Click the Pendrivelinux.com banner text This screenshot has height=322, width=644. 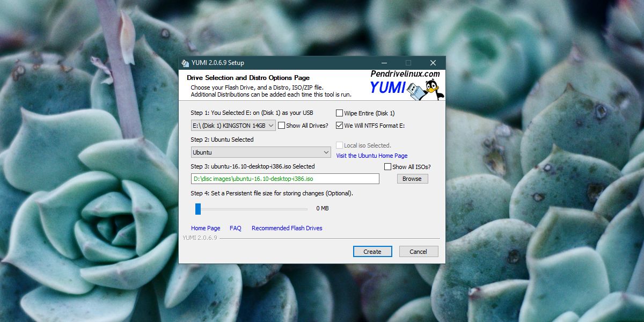click(405, 74)
